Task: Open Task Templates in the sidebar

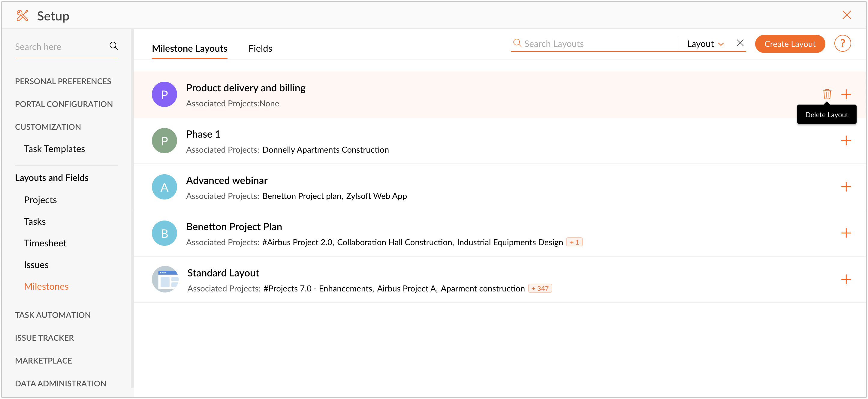Action: pos(54,149)
